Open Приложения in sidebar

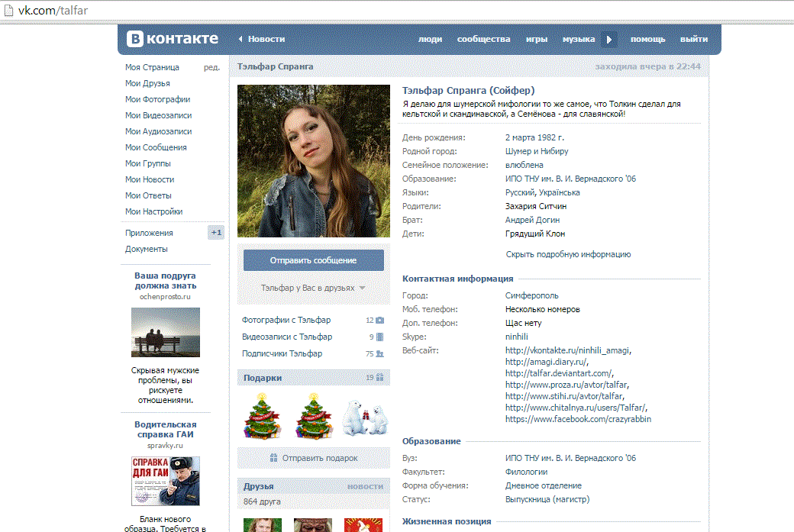[x=149, y=233]
